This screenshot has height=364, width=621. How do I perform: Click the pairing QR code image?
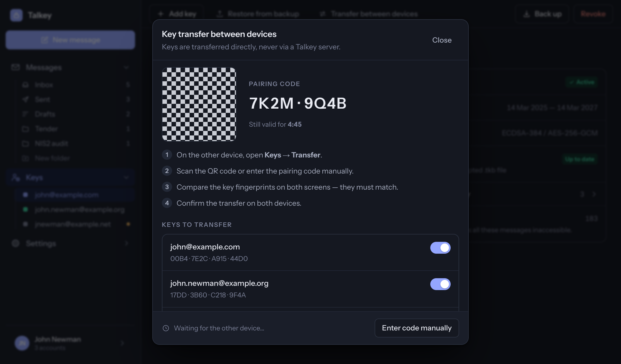pyautogui.click(x=199, y=104)
